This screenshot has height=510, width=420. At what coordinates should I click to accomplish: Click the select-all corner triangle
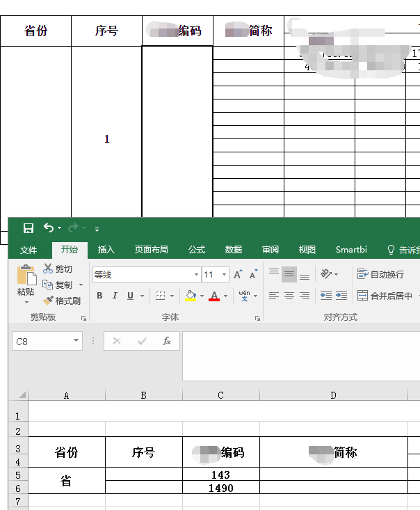coord(22,395)
